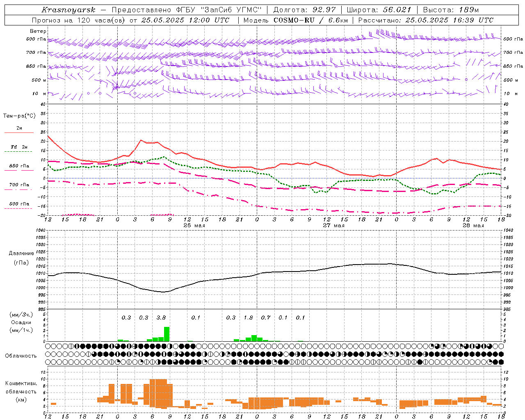Image resolution: width=525 pixels, height=420 pixels.
Task: Click the Krasnoyarsk station title
Action: pos(68,10)
